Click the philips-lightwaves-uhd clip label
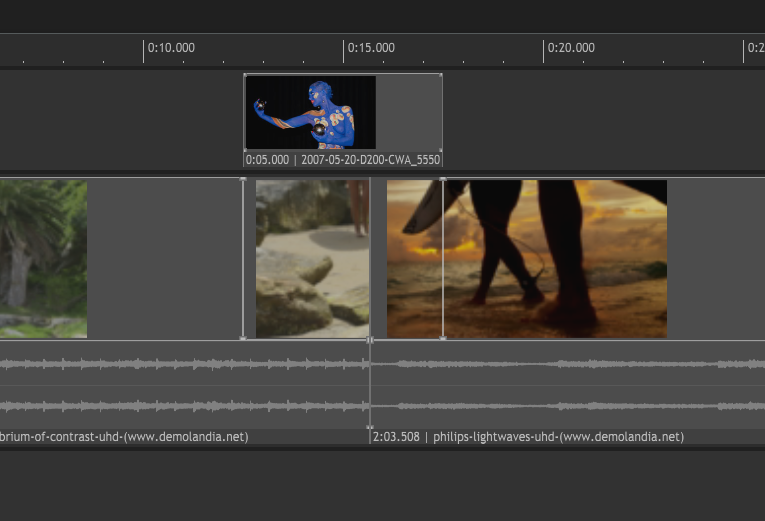This screenshot has height=521, width=765. click(x=559, y=437)
